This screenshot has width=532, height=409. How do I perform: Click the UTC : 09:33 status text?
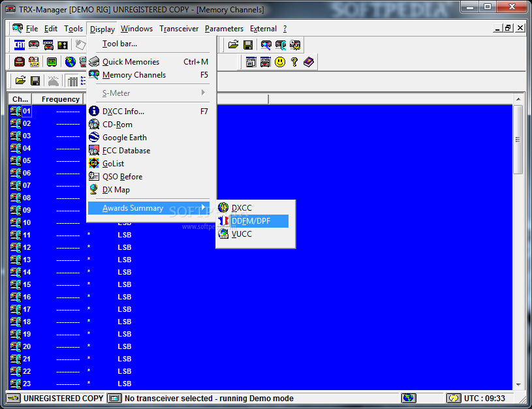[484, 398]
